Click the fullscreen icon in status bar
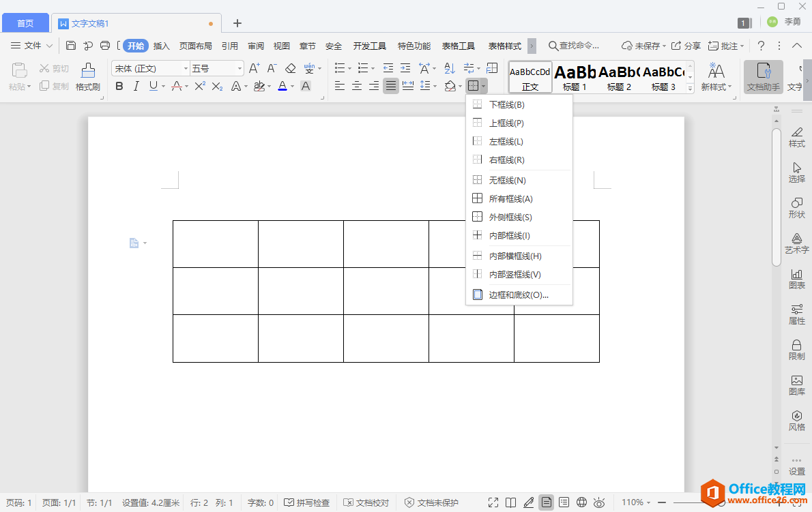This screenshot has height=512, width=812. point(493,502)
